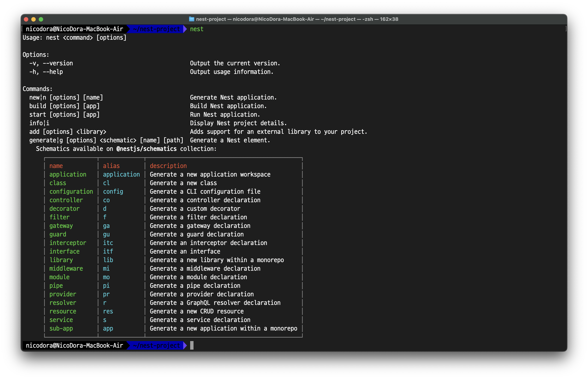The image size is (588, 379).
Task: Click 'decorator' schematic name
Action: (65, 209)
